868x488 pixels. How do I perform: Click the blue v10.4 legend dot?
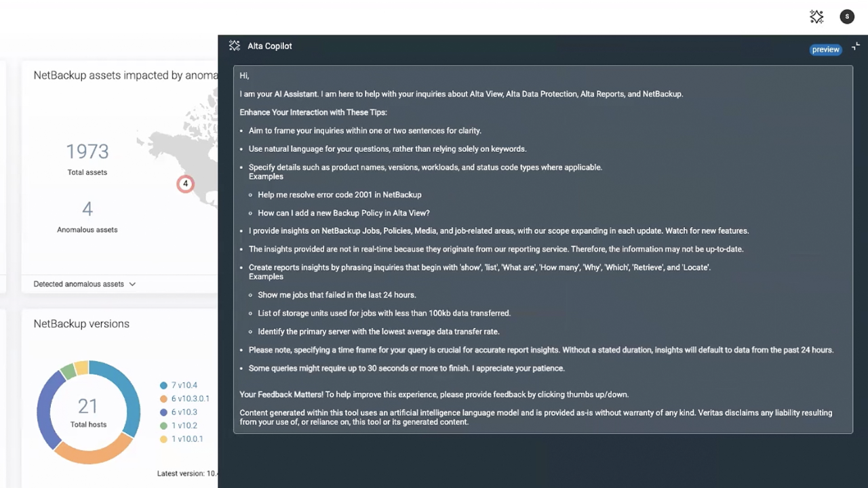tap(163, 385)
